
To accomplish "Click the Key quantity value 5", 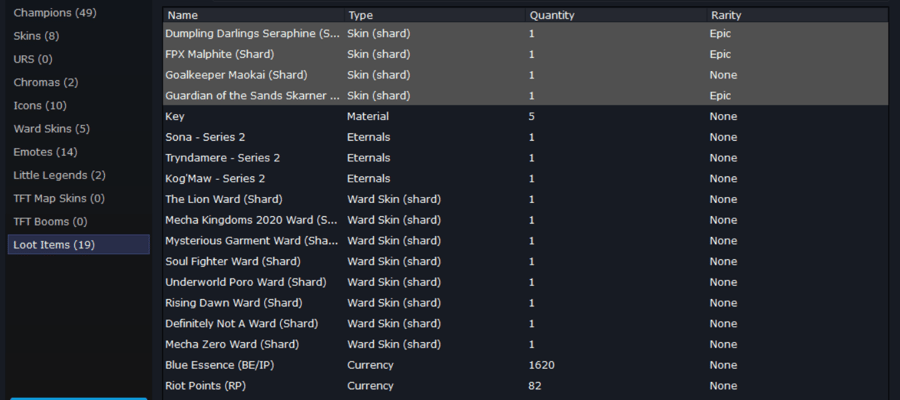I will (x=532, y=116).
